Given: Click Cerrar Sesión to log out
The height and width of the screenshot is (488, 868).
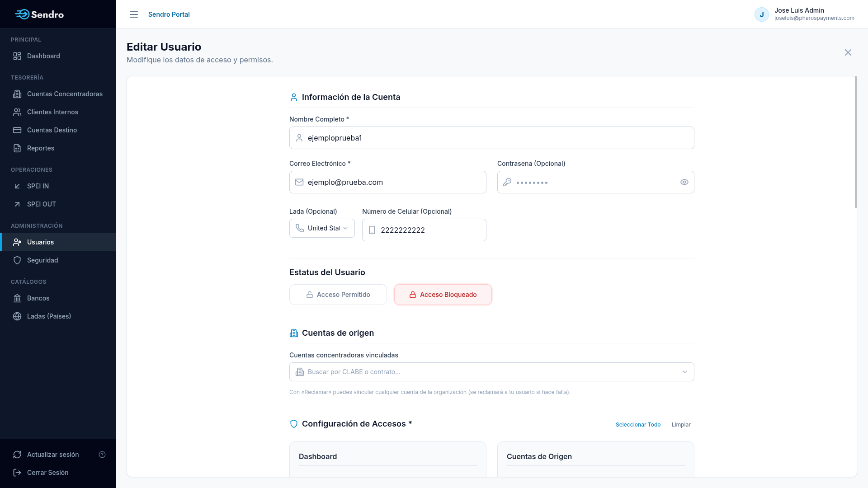Looking at the screenshot, I should [x=58, y=473].
